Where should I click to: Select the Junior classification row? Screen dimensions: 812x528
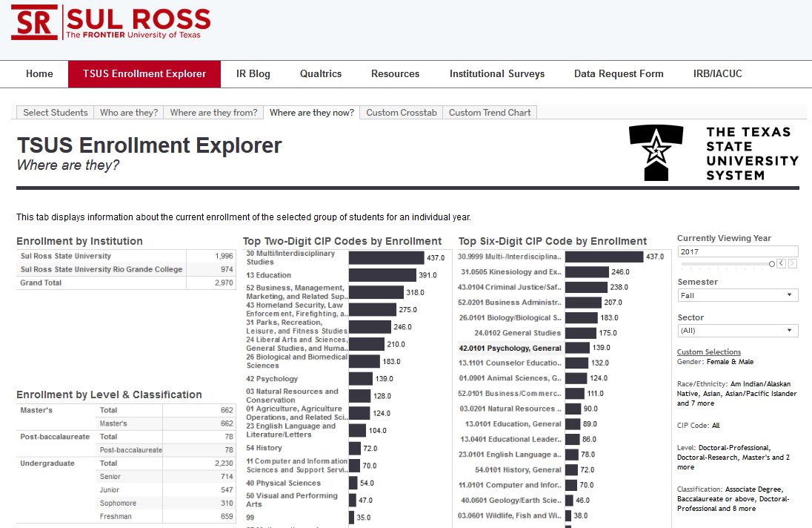tap(166, 490)
